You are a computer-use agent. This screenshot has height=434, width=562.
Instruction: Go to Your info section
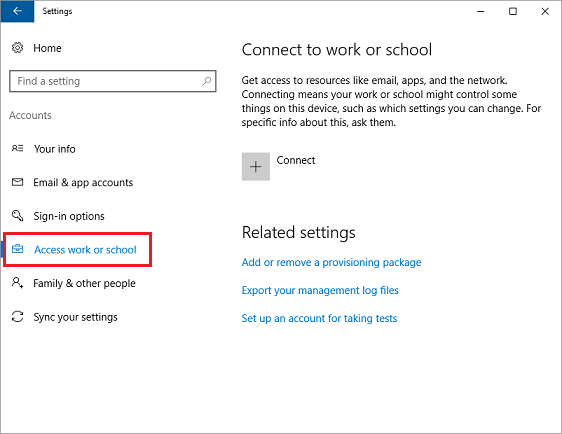click(54, 149)
